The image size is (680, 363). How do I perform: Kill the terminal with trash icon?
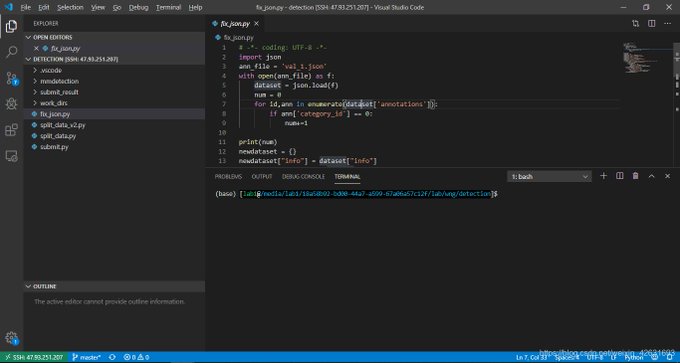coord(635,176)
